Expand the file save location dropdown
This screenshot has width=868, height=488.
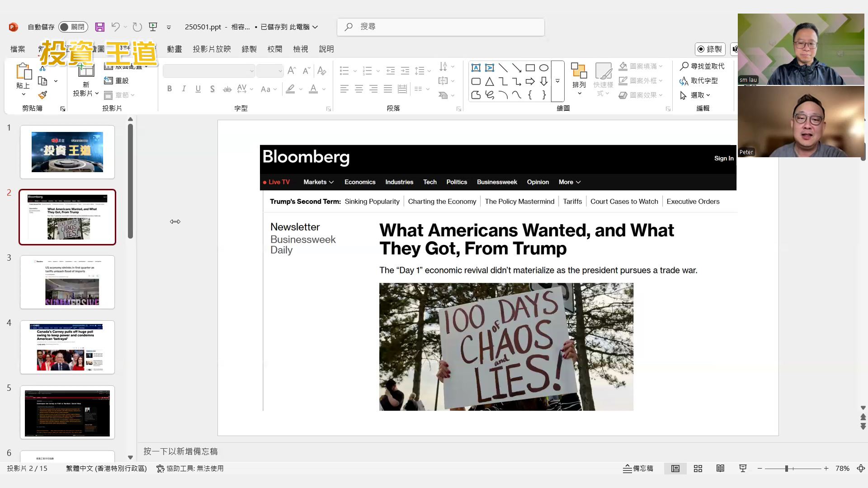point(315,27)
